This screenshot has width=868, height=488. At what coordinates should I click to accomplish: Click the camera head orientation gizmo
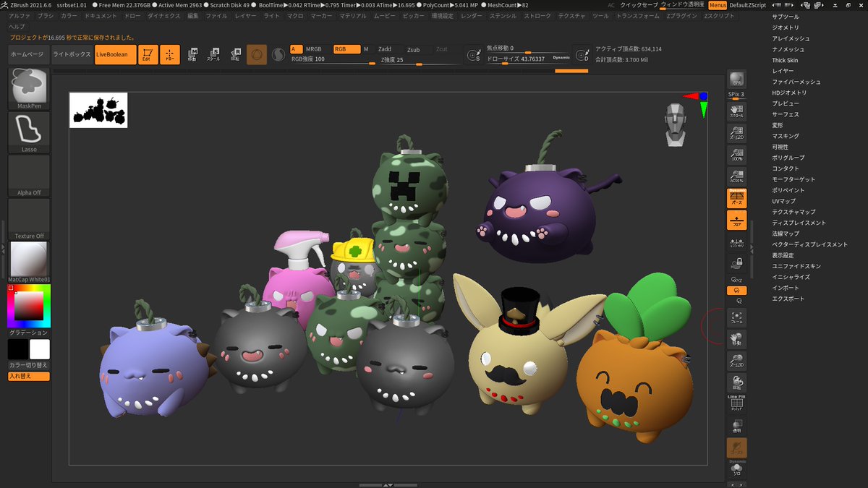point(675,124)
